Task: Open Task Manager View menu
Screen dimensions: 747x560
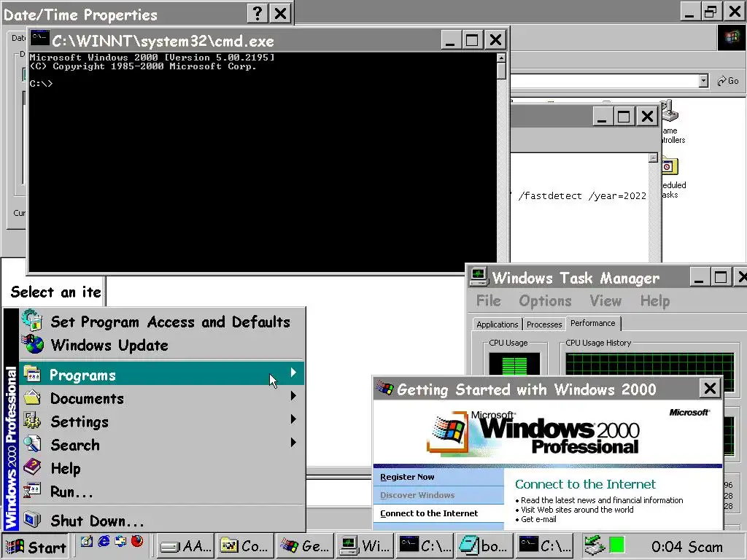Action: 605,301
